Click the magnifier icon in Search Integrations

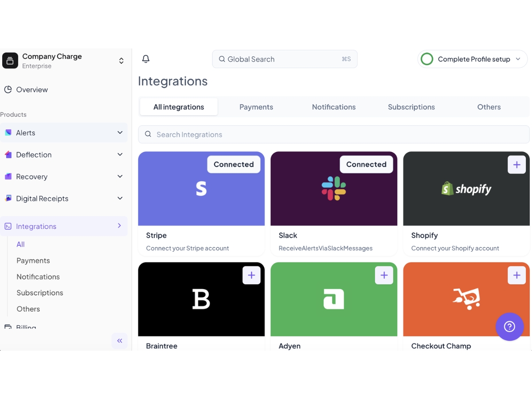[x=148, y=134]
